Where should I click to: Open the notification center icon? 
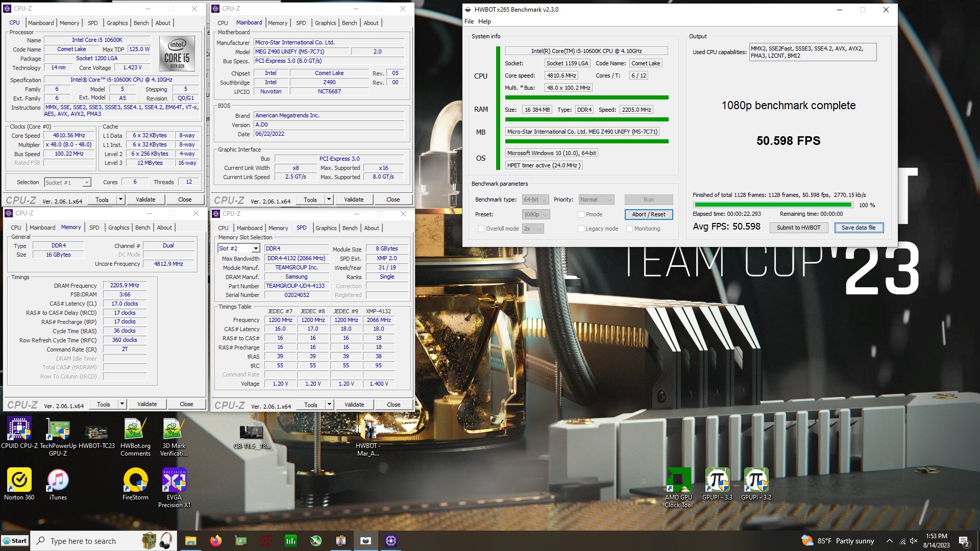click(964, 541)
